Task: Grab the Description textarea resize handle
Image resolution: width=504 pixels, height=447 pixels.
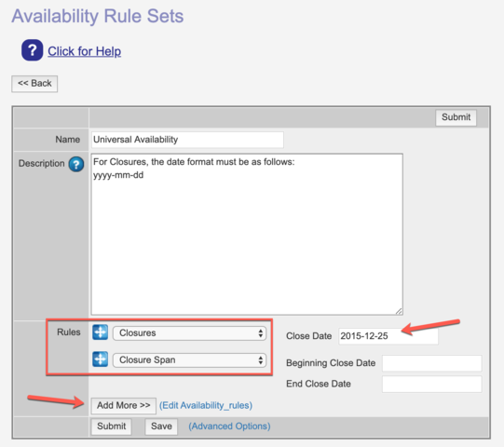Action: pos(399,311)
